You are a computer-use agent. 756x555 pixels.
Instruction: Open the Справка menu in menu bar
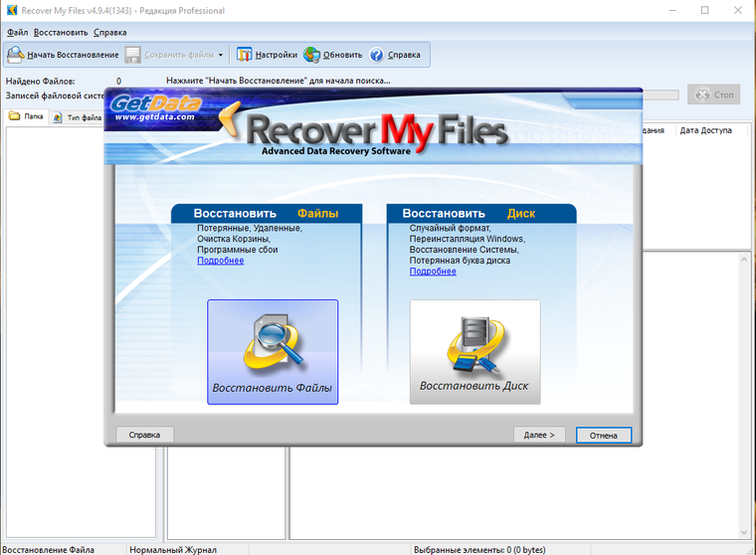click(110, 32)
